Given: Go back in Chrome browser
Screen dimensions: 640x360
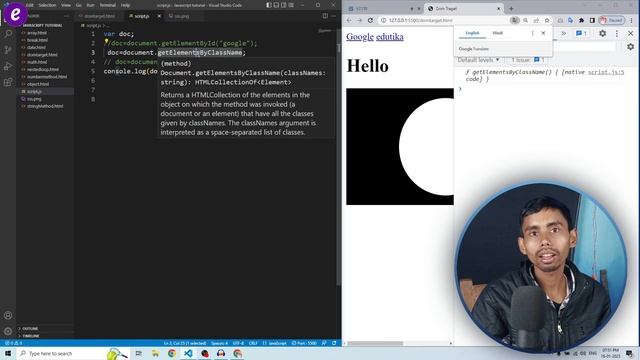Looking at the screenshot, I should (349, 20).
